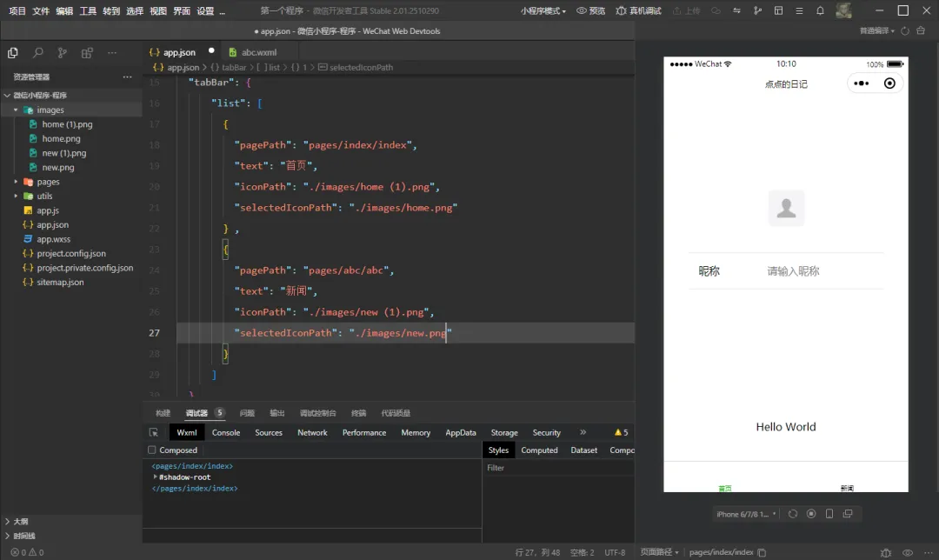The height and width of the screenshot is (560, 939).
Task: Switch to the Console tab
Action: [x=226, y=432]
